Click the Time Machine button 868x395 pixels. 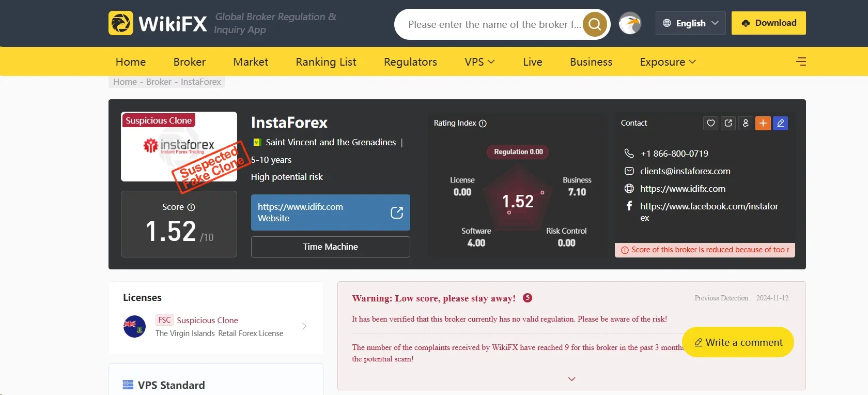331,247
